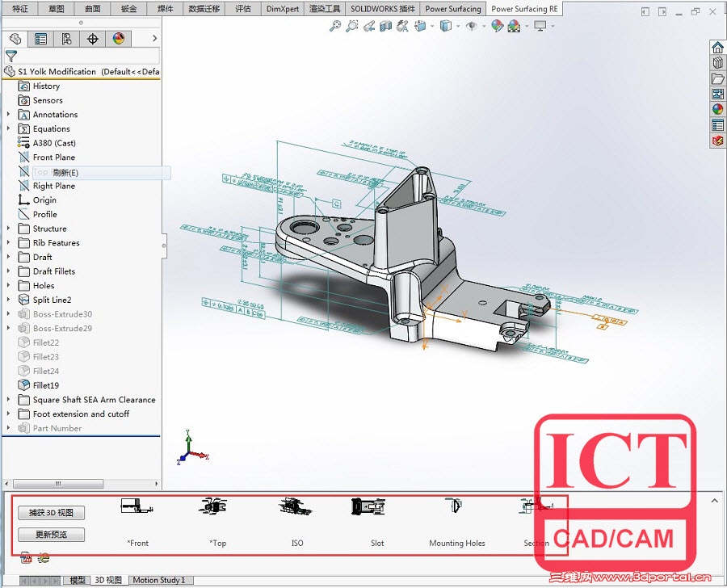Open the 特征 ribbon tab
The image size is (727, 588).
click(x=19, y=9)
